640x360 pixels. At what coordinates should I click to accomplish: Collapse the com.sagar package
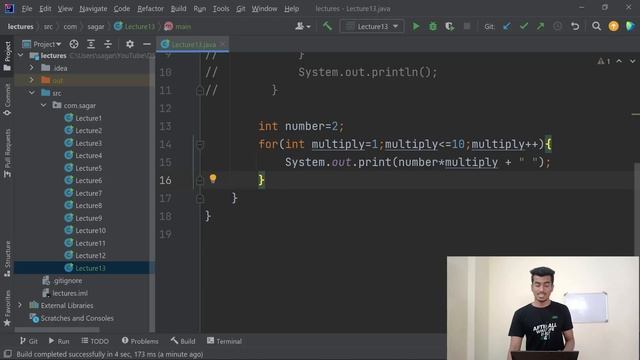[x=43, y=105]
